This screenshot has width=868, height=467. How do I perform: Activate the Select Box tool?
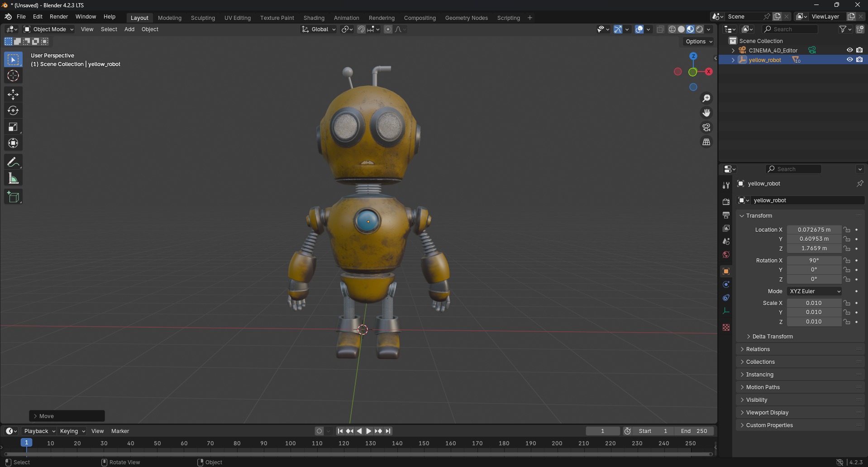click(13, 59)
